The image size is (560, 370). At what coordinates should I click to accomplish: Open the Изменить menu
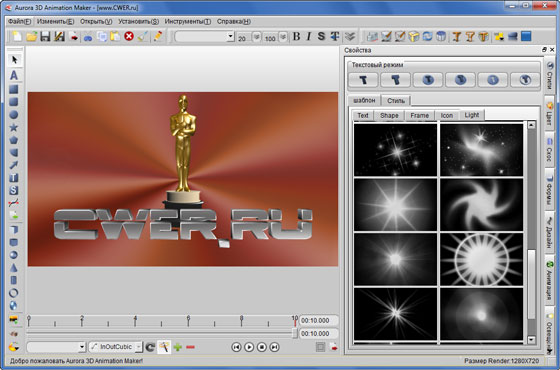(x=56, y=21)
